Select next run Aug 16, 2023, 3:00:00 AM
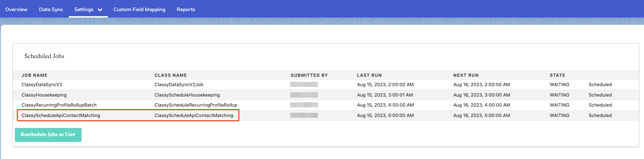Screen dimensions: 644x159 [482, 95]
